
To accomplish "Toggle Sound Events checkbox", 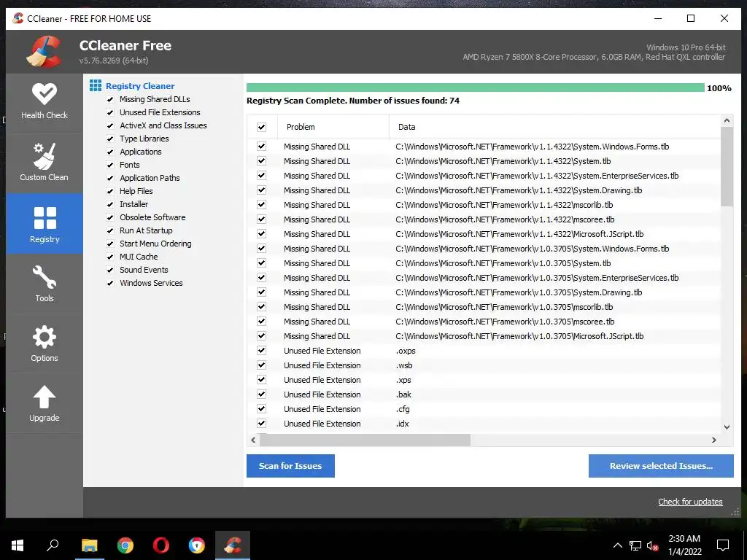I will (x=110, y=270).
